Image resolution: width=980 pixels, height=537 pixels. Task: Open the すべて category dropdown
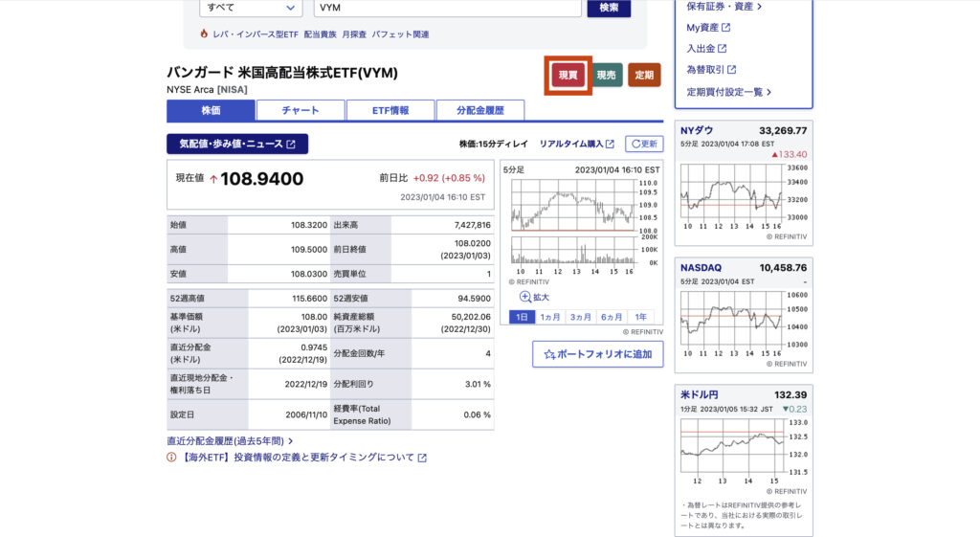252,8
